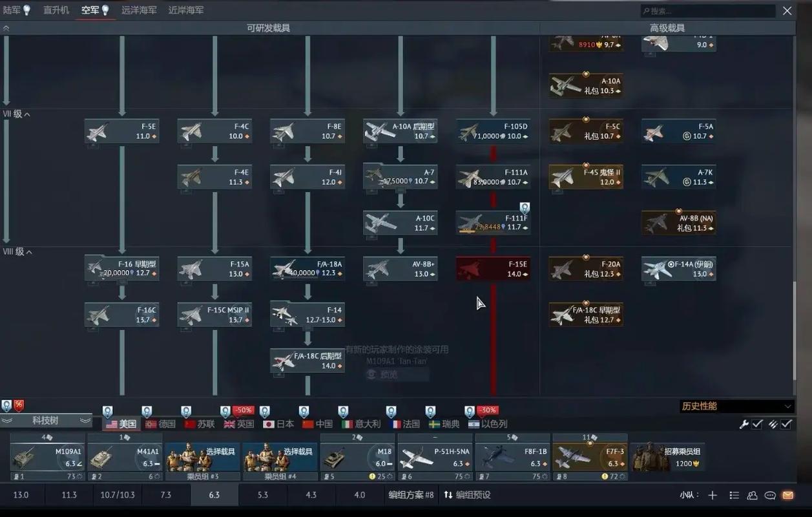Collapse the tree with the top-left double chevron
Image resolution: width=812 pixels, height=517 pixels.
point(6,28)
